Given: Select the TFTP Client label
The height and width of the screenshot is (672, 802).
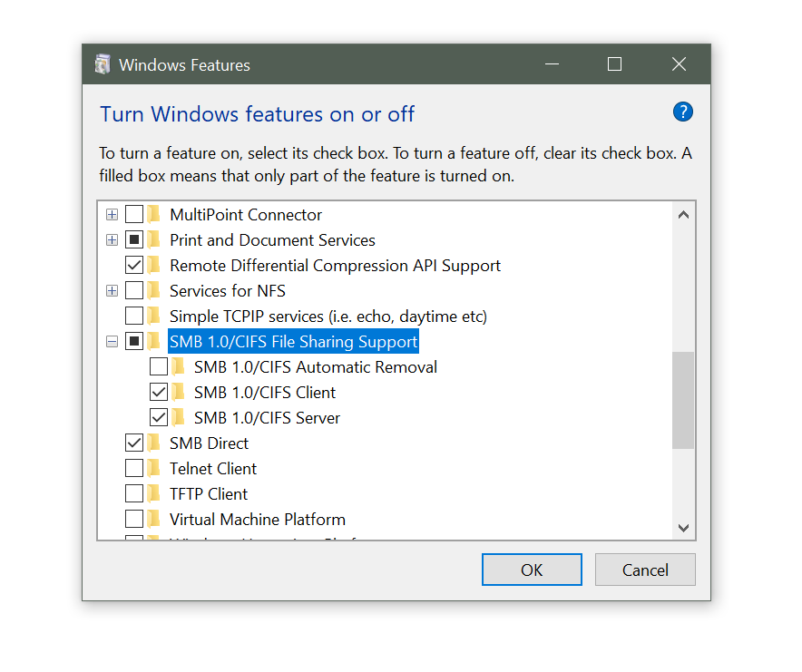Looking at the screenshot, I should click(208, 494).
